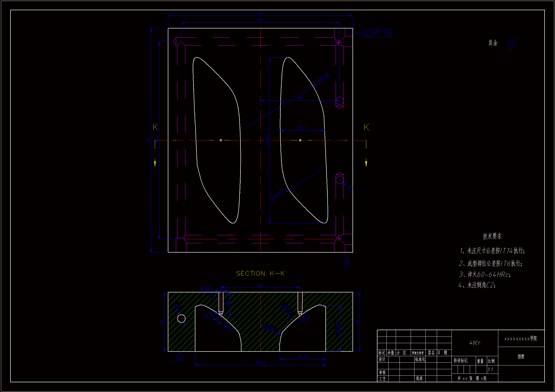Select the 33.47 dimension text
This screenshot has width=555, height=392.
(302, 128)
